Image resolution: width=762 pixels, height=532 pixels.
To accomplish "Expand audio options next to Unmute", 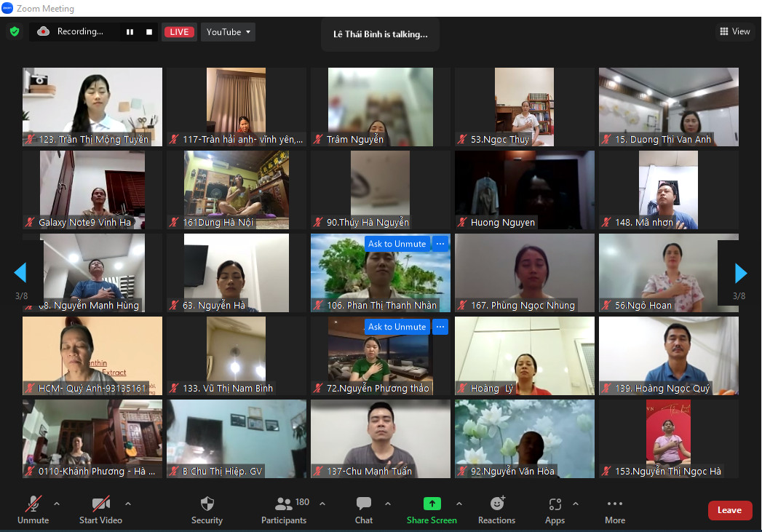I will 57,504.
